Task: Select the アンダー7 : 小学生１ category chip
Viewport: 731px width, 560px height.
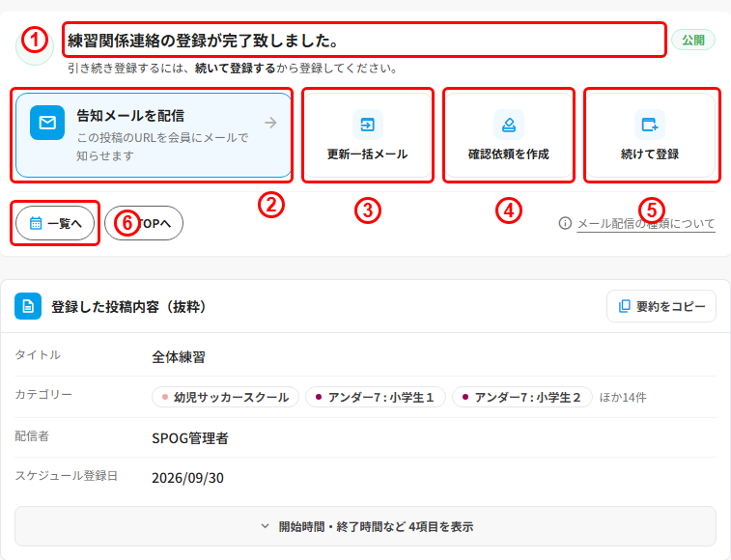Action: pos(376,397)
